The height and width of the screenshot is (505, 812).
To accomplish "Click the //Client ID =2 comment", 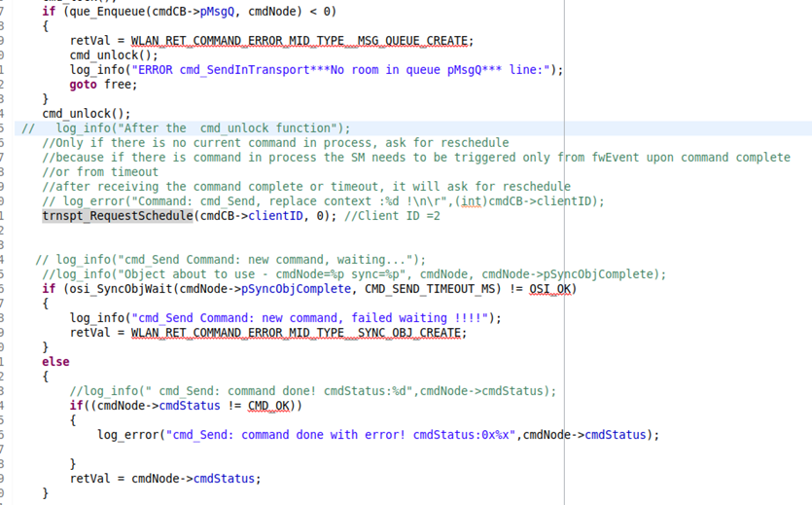I will (x=392, y=215).
